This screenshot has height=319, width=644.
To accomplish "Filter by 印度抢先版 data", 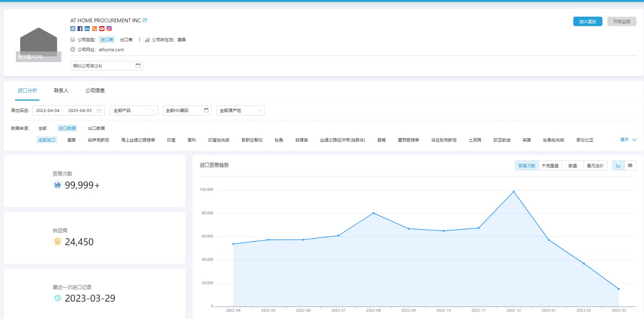I will (219, 140).
